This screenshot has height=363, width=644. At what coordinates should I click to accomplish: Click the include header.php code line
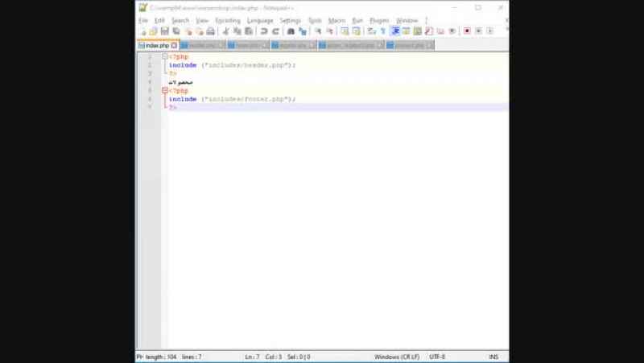(232, 65)
